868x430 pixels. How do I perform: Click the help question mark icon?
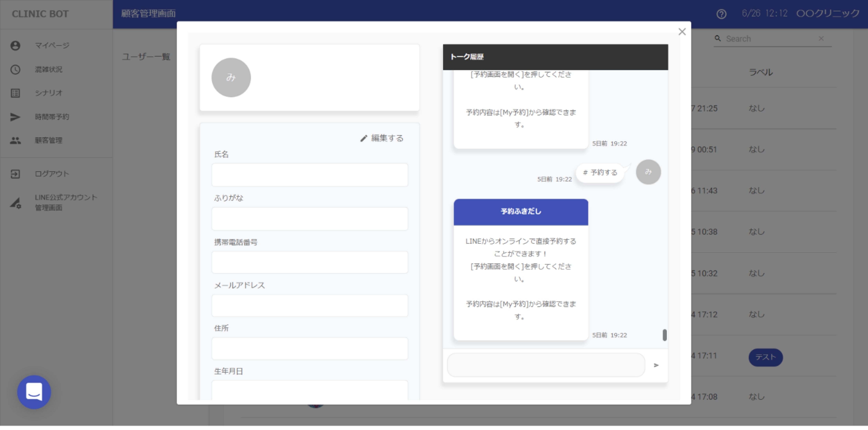[721, 14]
